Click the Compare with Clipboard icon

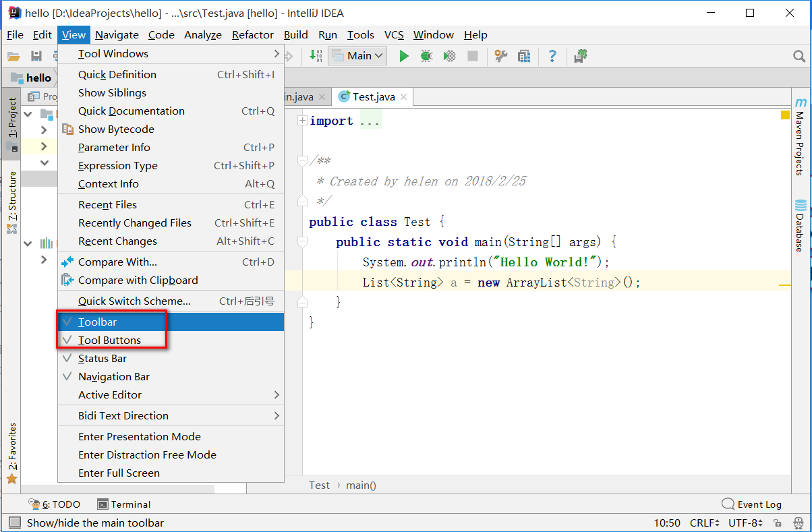point(67,280)
